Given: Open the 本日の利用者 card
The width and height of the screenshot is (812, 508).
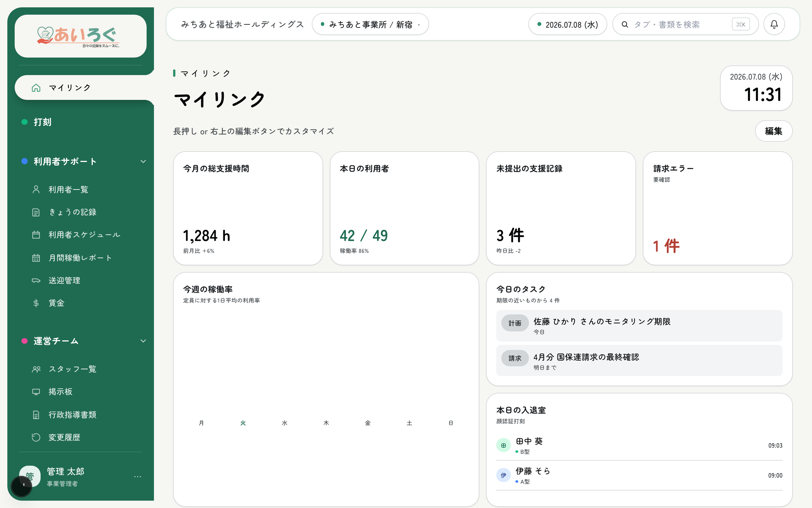Looking at the screenshot, I should coord(404,208).
